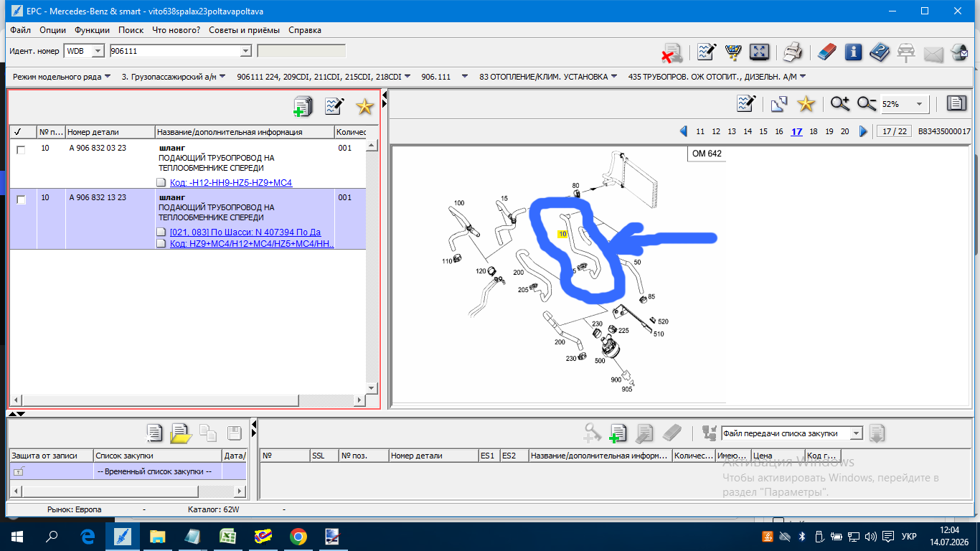Viewport: 980px width, 551px height.
Task: Open the 906111 ident number dropdown arrow
Action: coord(245,51)
